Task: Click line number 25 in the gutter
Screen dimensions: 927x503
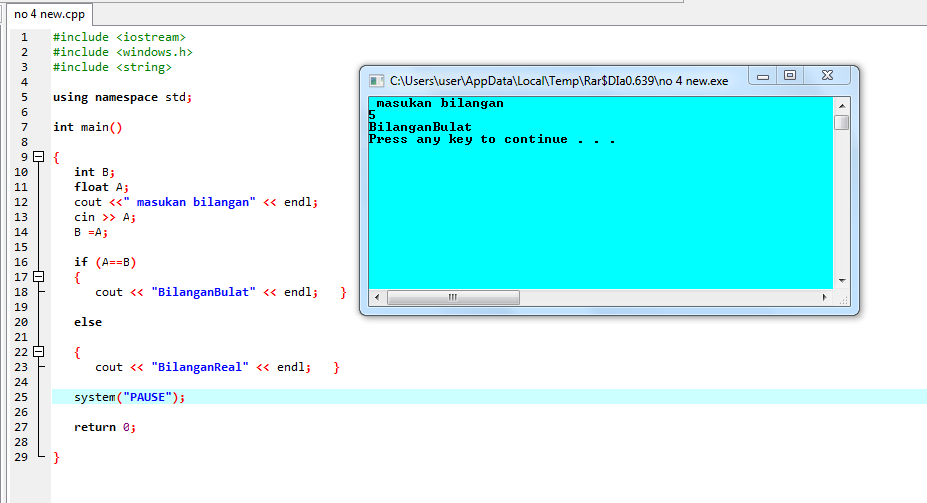Action: pyautogui.click(x=21, y=397)
